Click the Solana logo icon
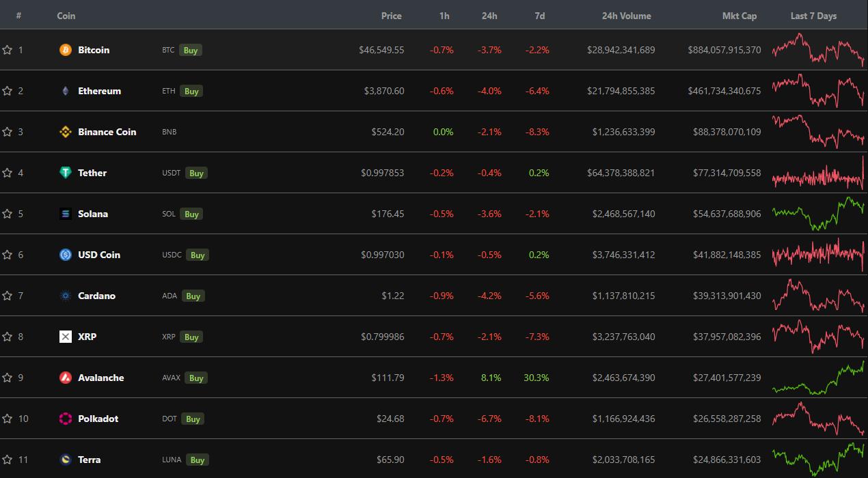This screenshot has height=478, width=868. click(x=66, y=214)
